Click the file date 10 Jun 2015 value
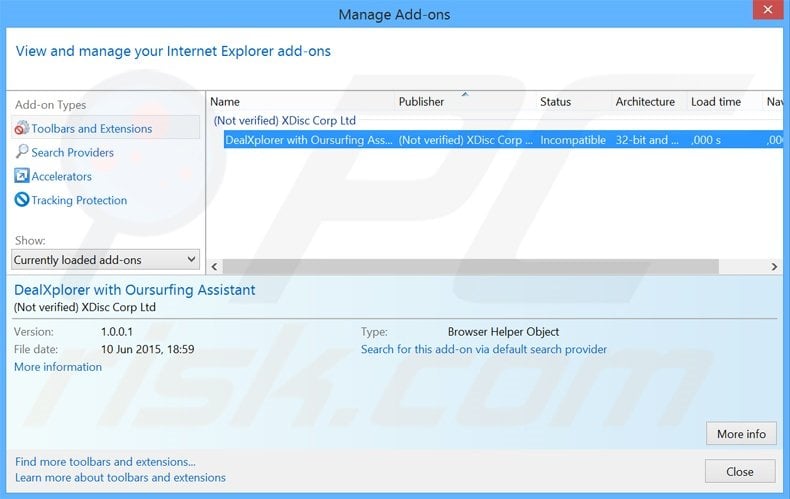This screenshot has height=499, width=790. tap(148, 349)
